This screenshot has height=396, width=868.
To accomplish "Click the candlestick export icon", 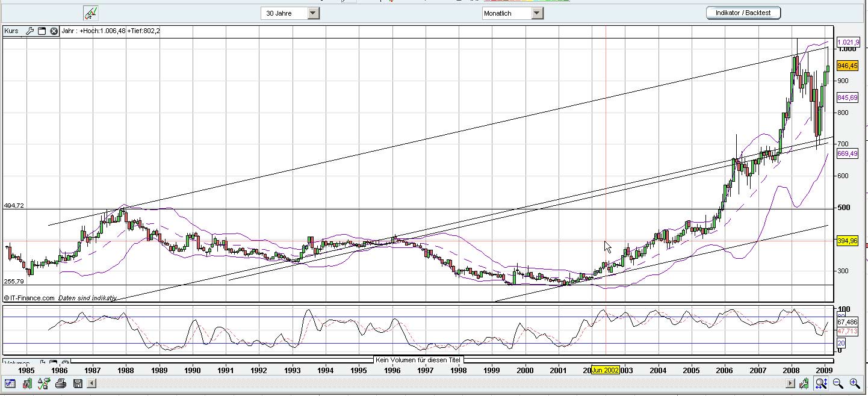I will pos(27,383).
